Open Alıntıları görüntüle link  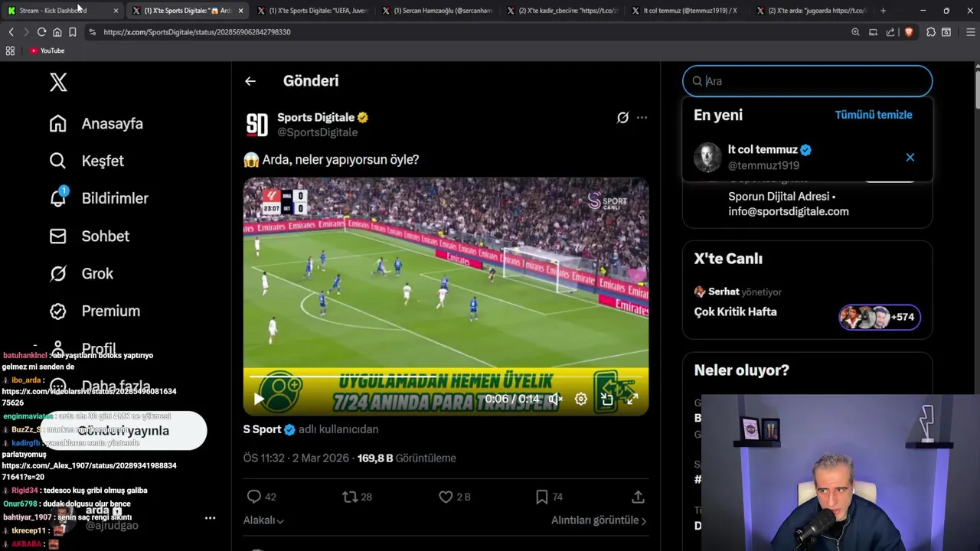coord(599,520)
